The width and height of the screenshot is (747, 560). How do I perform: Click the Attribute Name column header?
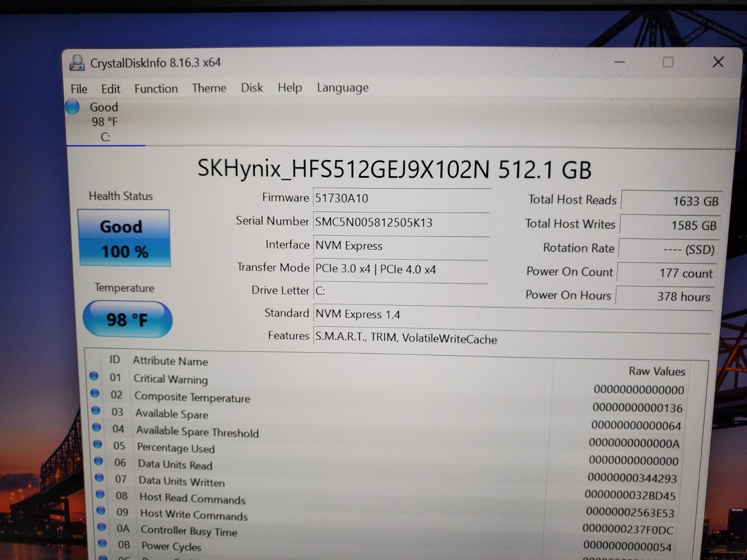170,361
